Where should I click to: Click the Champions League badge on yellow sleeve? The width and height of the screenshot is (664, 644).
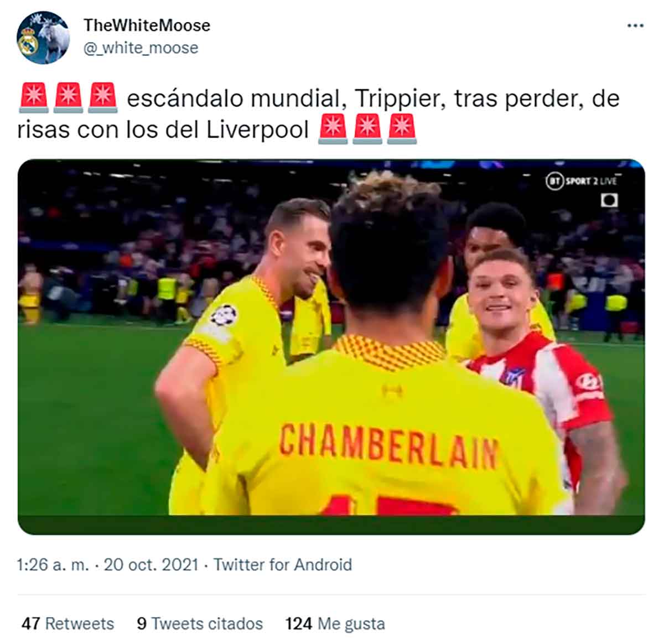tap(224, 316)
